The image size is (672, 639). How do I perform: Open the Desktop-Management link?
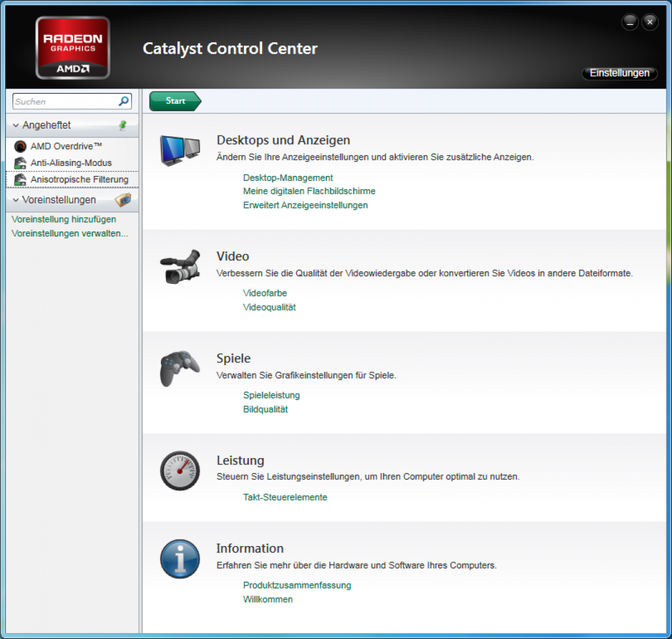tap(288, 177)
